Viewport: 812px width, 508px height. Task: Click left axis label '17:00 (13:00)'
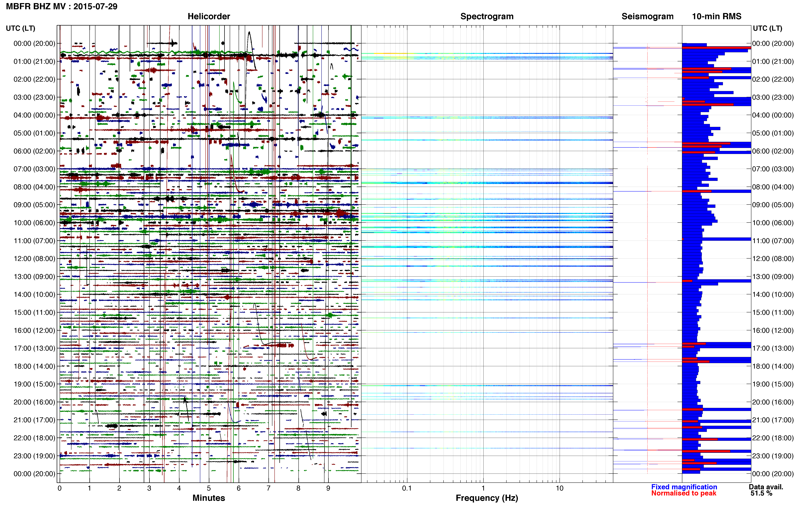click(34, 348)
